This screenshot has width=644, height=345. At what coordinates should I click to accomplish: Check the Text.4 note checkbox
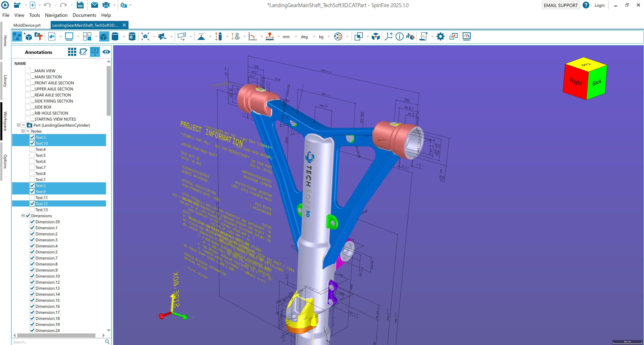pyautogui.click(x=32, y=149)
